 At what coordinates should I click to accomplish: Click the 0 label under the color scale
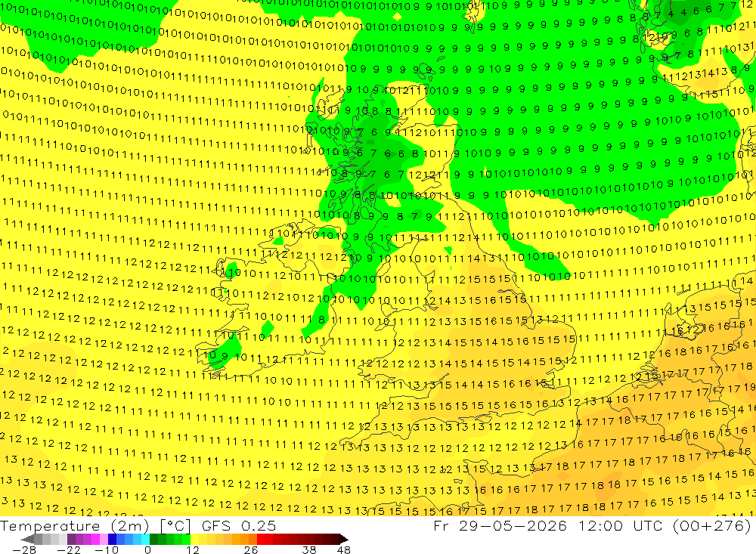147,549
